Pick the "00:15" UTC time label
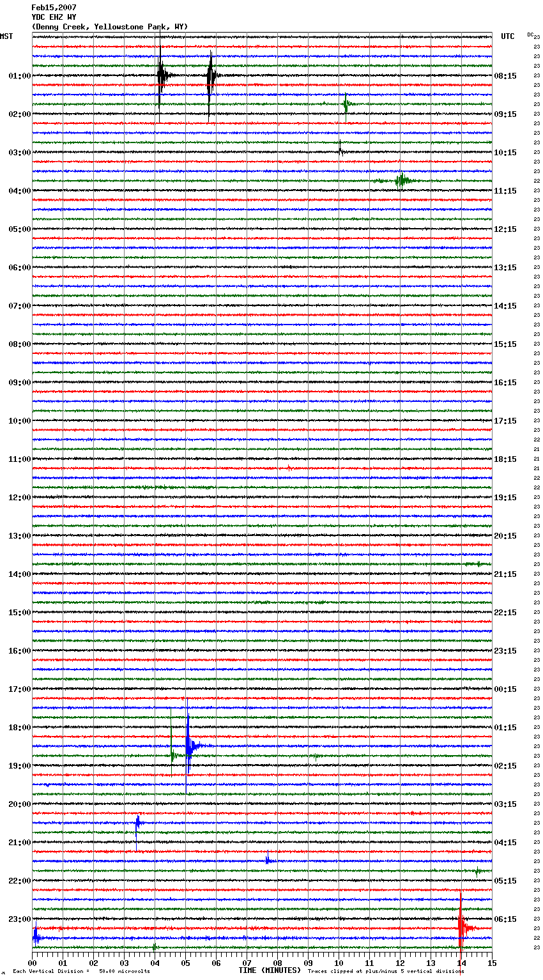Viewport: 543px width, 980px height. 505,689
